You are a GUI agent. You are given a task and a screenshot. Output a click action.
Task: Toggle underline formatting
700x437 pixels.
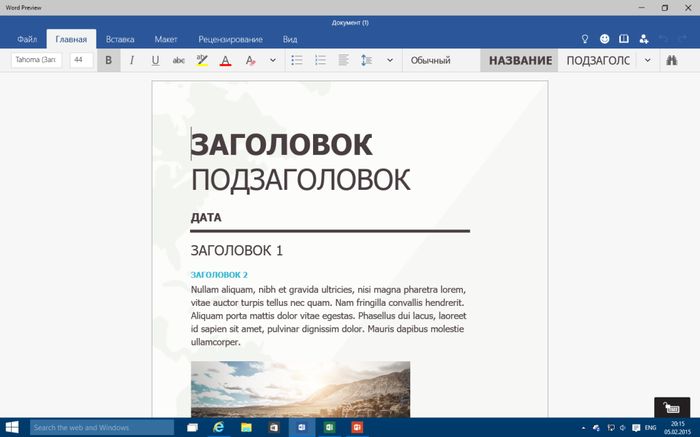[155, 60]
